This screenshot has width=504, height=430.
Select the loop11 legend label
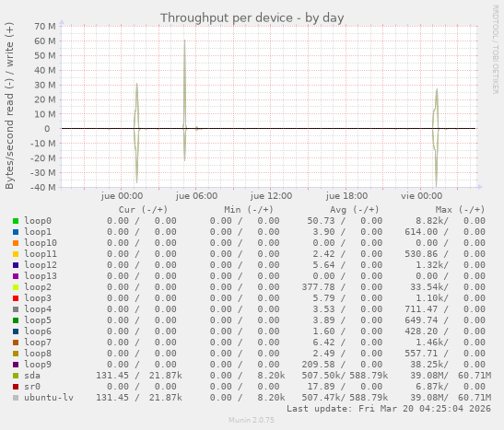[41, 254]
